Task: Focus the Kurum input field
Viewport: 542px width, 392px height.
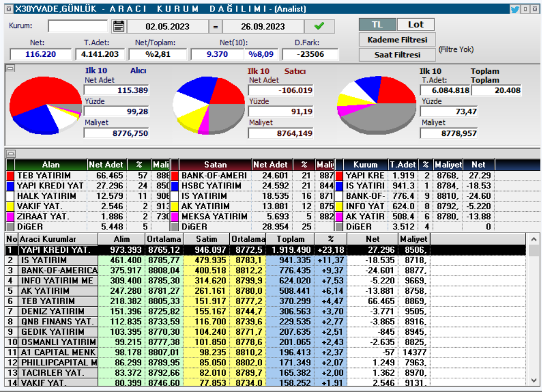Action: 78,26
